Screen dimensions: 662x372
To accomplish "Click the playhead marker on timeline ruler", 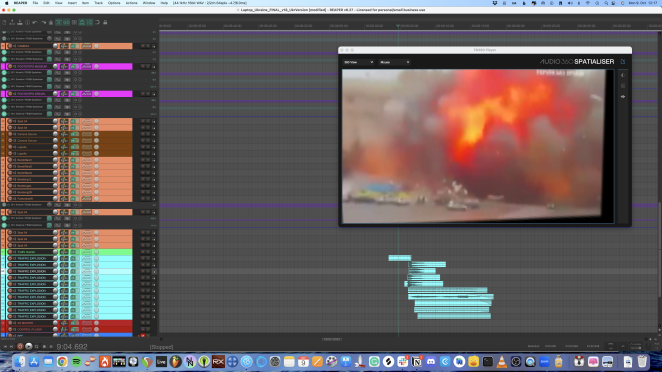I will click(x=398, y=26).
